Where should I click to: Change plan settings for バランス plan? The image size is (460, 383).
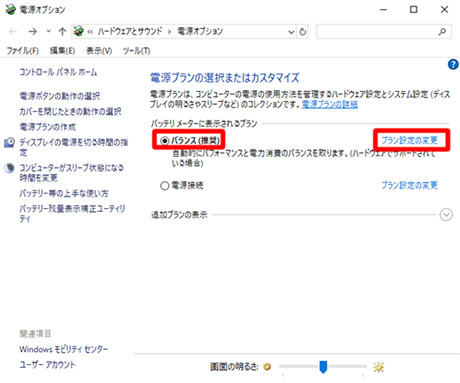(x=410, y=140)
